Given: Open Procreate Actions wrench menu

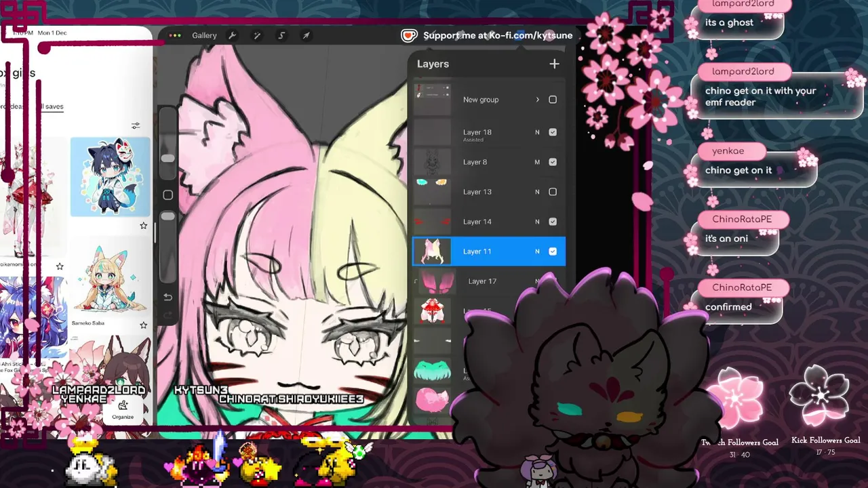Looking at the screenshot, I should click(x=233, y=35).
